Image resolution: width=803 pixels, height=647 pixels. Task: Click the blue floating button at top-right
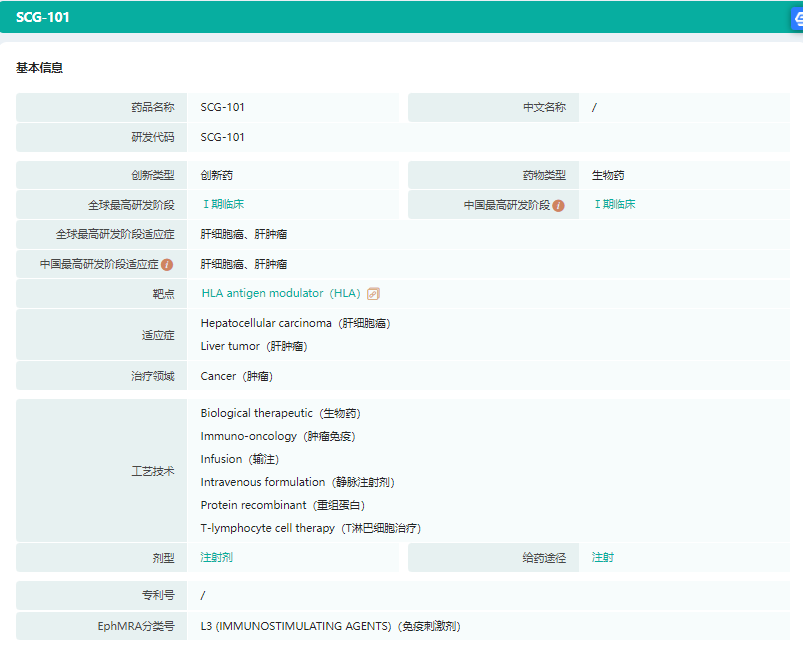[x=797, y=18]
